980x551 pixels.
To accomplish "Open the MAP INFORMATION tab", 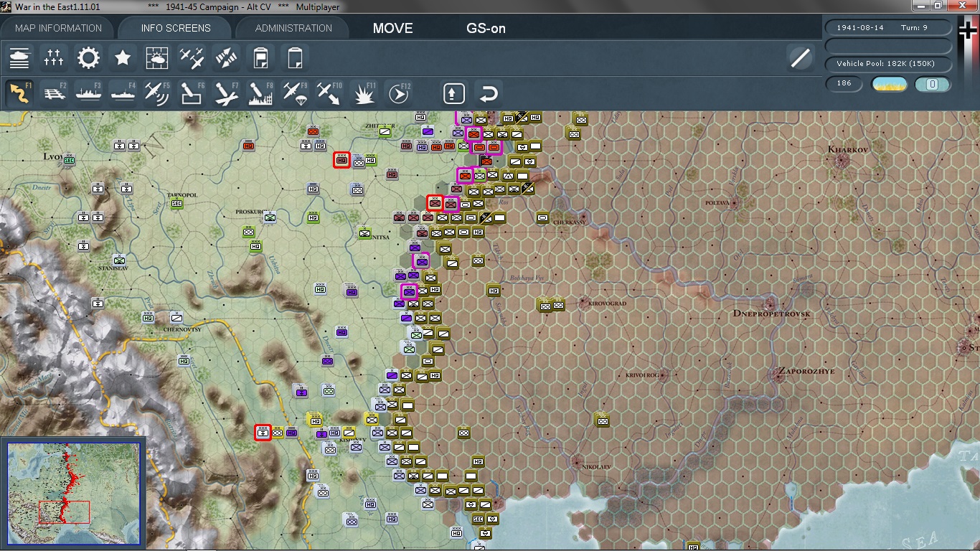I will coord(58,28).
